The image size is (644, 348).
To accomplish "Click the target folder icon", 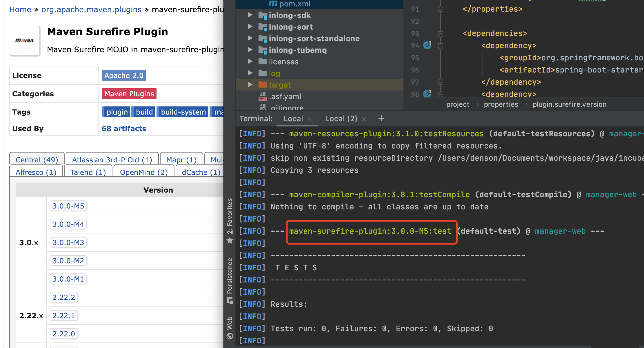I will [263, 85].
